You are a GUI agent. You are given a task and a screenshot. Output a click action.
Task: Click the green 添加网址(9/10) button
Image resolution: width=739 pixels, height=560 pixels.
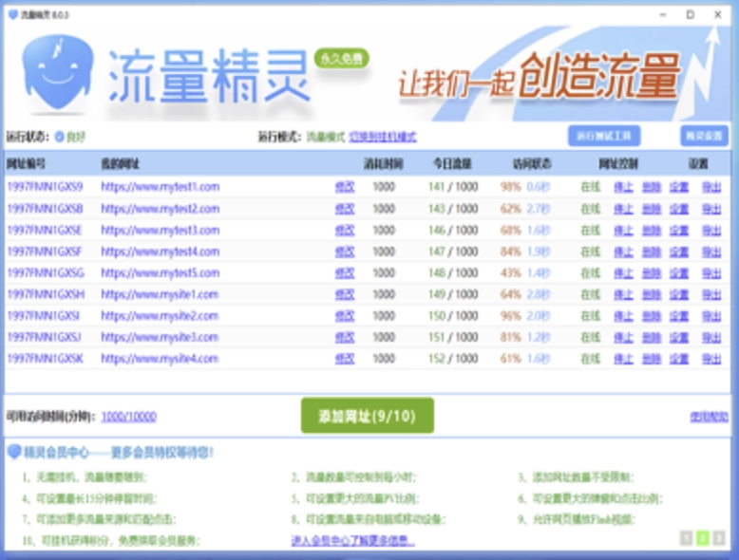coord(368,416)
